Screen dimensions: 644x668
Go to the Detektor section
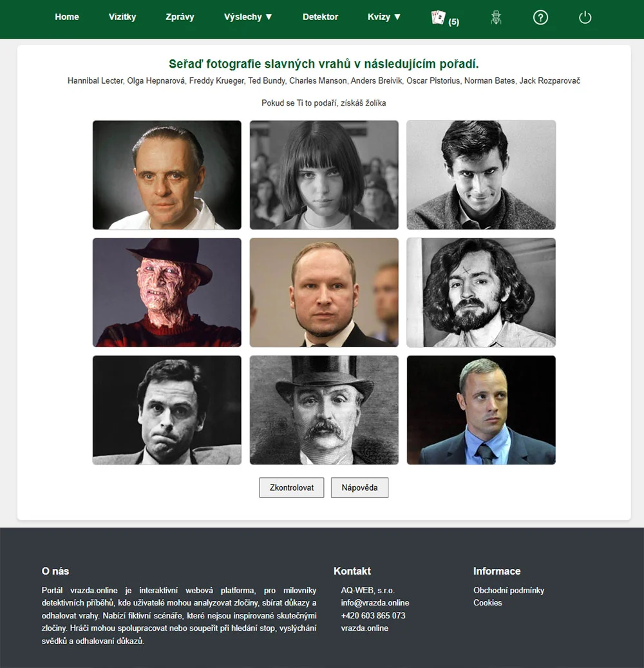(320, 17)
